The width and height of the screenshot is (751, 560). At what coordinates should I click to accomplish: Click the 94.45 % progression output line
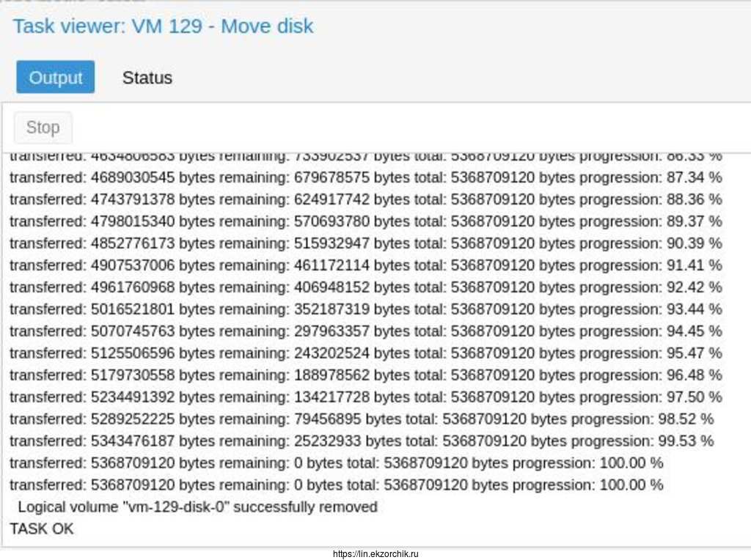[x=365, y=331]
